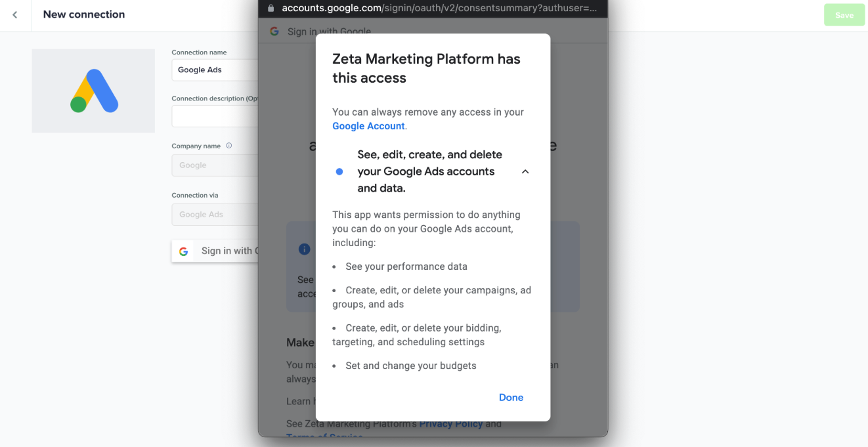The image size is (868, 447).
Task: Click the Google Ads logo thumbnail
Action: (x=93, y=91)
